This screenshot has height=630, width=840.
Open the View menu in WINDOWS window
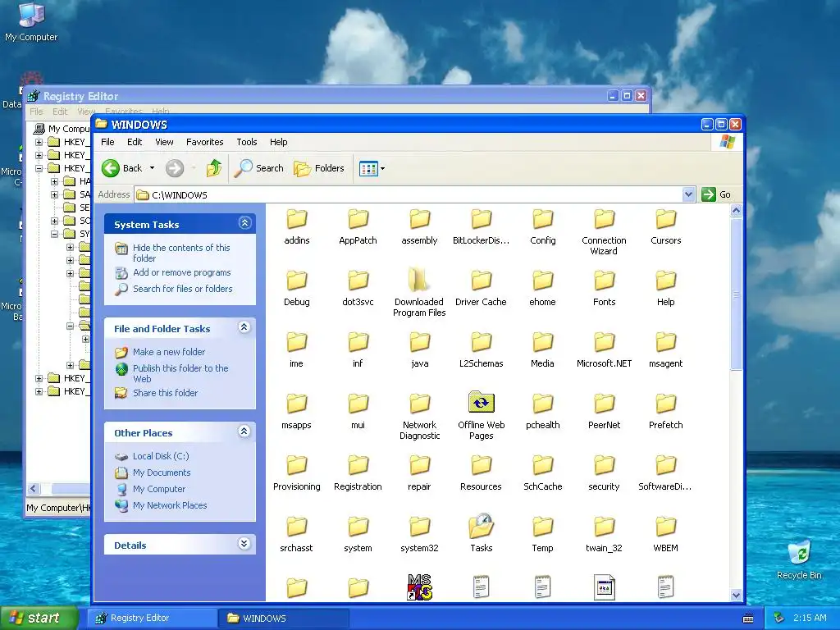pos(164,142)
